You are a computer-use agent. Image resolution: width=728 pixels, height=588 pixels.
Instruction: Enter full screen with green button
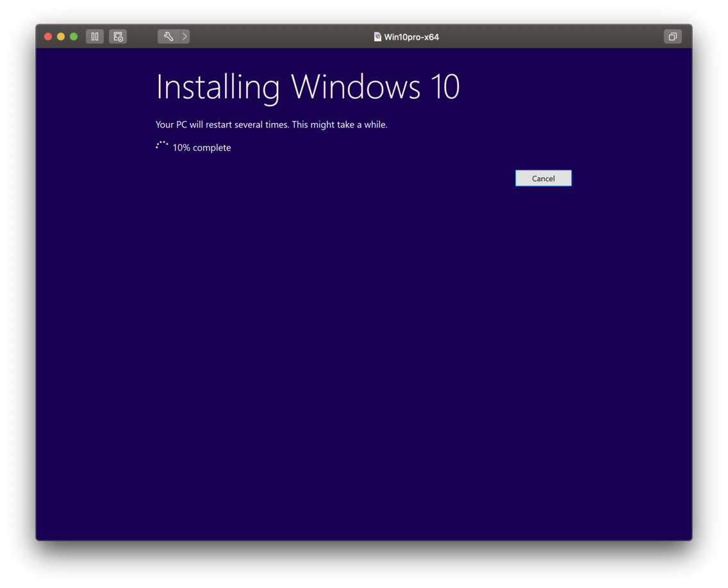pos(74,37)
